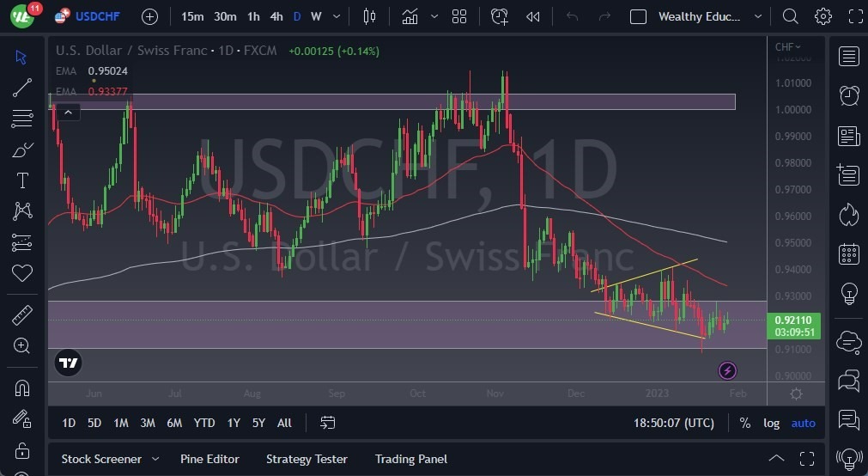Image resolution: width=868 pixels, height=476 pixels.
Task: Switch to the 15m timeframe
Action: point(192,16)
